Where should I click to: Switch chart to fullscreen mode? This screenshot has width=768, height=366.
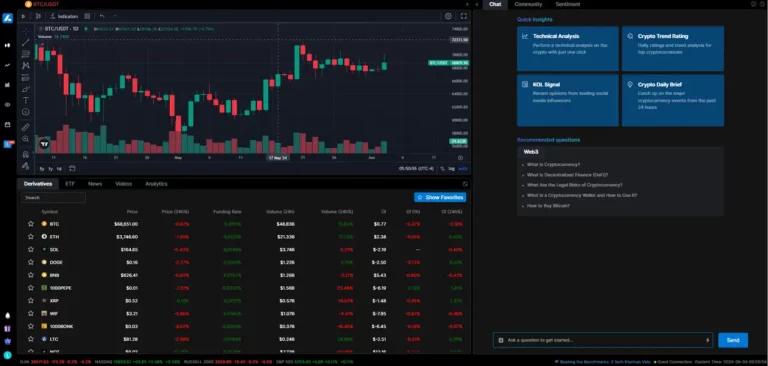[x=463, y=16]
